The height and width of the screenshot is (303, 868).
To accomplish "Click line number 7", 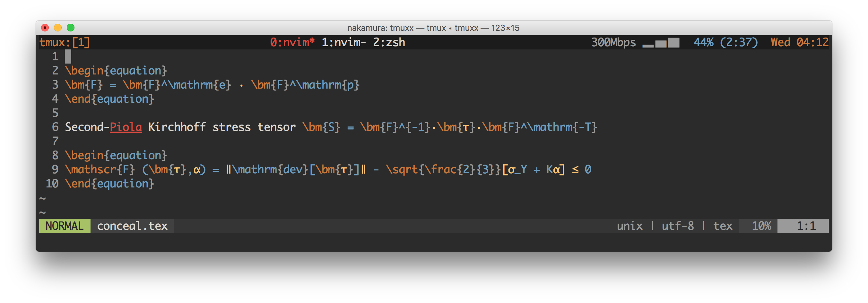I will click(x=55, y=142).
